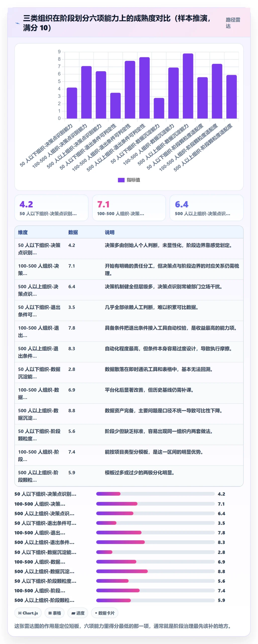The image size is (258, 644).
Task: Click the 数据卡片 chip
Action: coord(105,613)
